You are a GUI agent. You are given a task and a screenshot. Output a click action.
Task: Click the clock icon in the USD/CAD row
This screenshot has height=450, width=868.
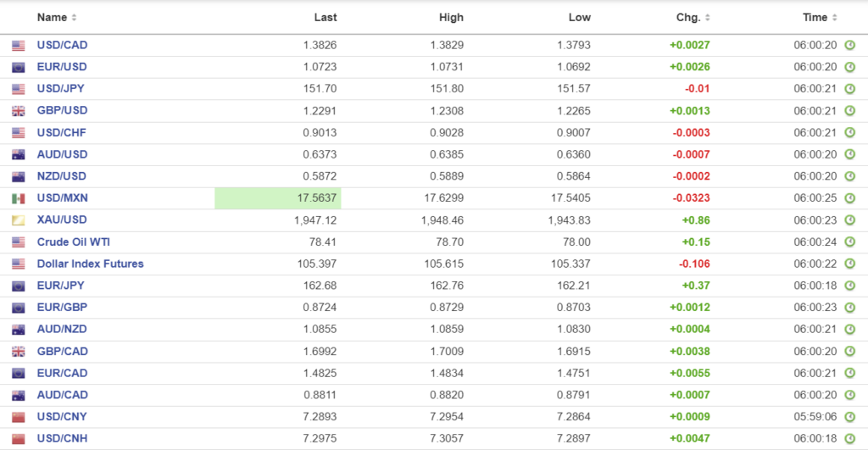click(849, 45)
